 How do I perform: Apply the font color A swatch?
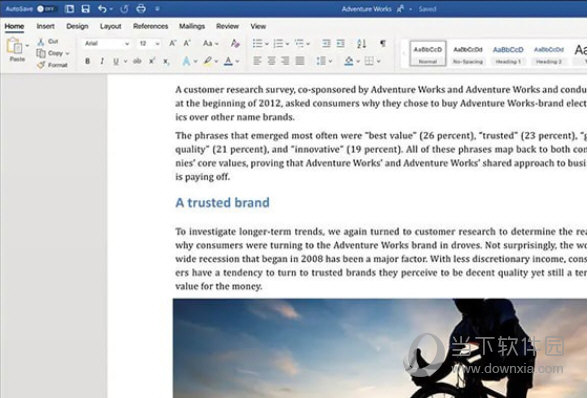tap(228, 61)
